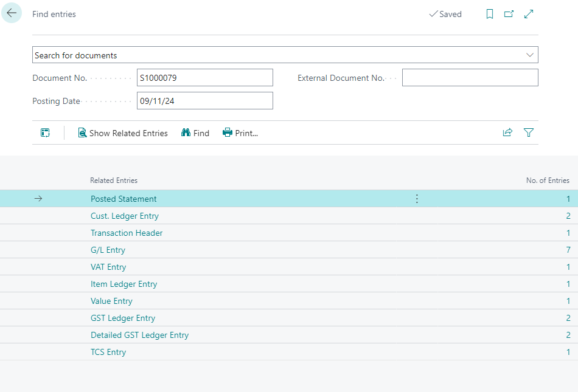
Task: Click the share icon in toolbar
Action: [x=507, y=132]
